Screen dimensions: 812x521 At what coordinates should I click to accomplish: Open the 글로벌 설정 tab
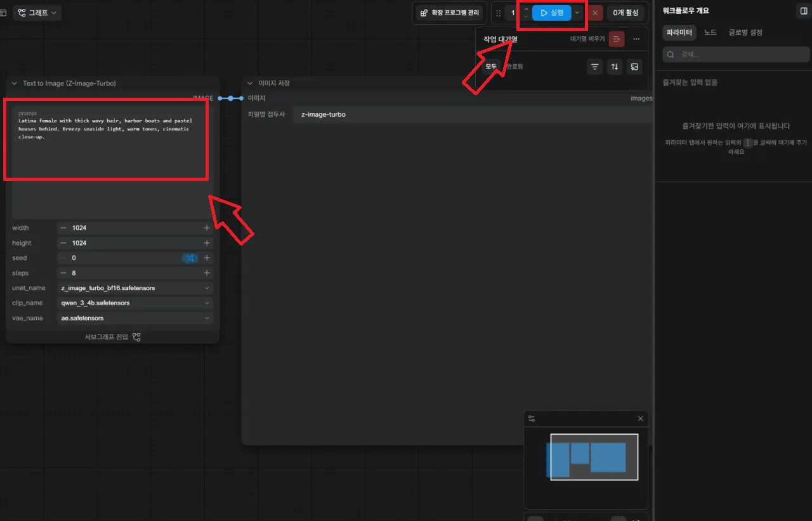(x=745, y=32)
